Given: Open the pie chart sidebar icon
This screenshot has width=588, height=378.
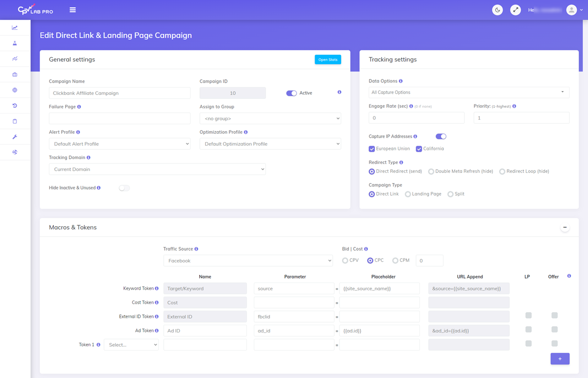Looking at the screenshot, I should pyautogui.click(x=15, y=152).
